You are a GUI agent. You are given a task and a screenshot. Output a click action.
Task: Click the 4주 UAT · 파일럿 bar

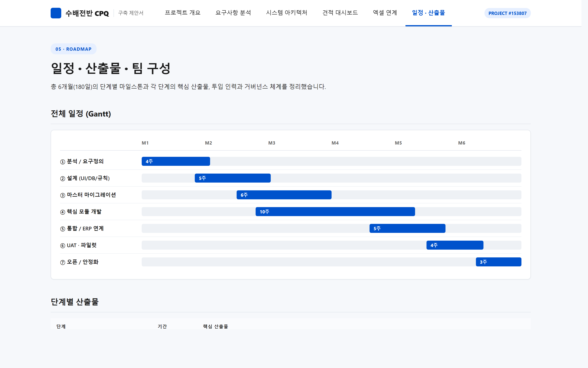[455, 245]
